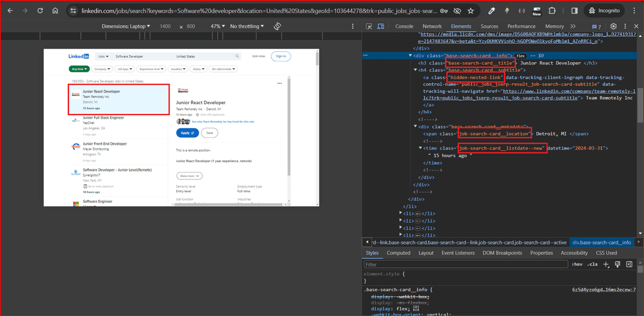The width and height of the screenshot is (644, 316).
Task: Toggle the Styles sidebar panel icon
Action: pos(630,264)
